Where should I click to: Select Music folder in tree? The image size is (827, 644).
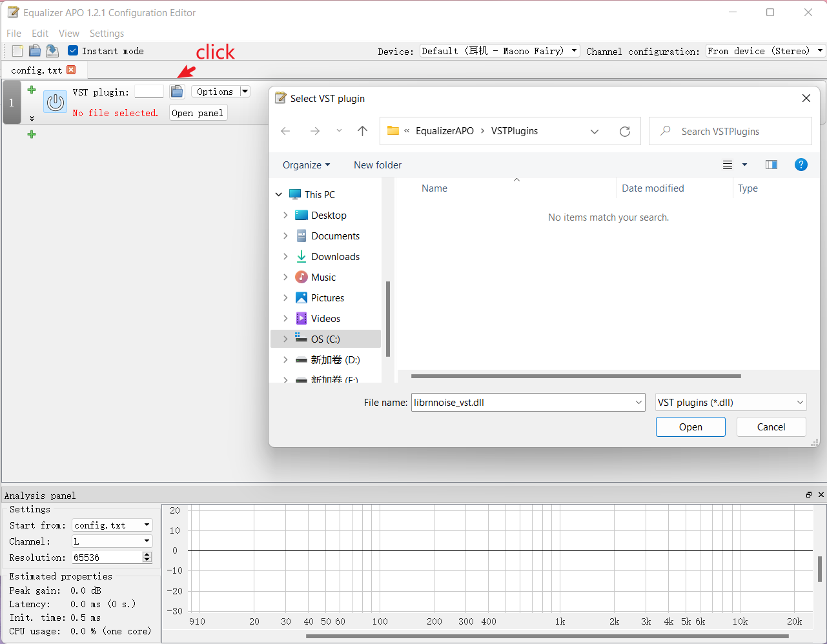323,277
